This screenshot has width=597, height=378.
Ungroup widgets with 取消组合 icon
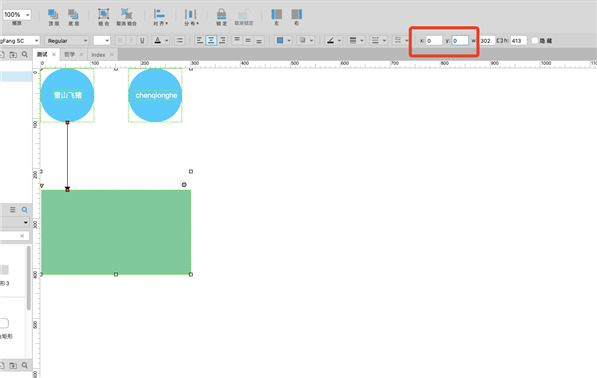(x=126, y=17)
